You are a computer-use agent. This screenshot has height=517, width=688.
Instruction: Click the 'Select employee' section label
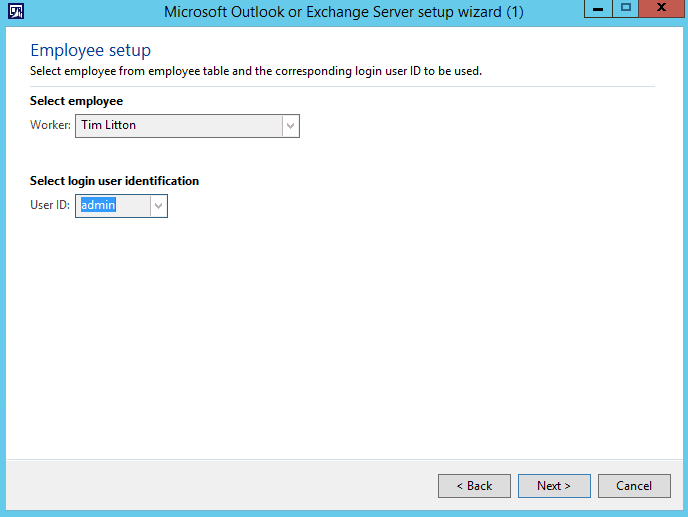coord(76,101)
